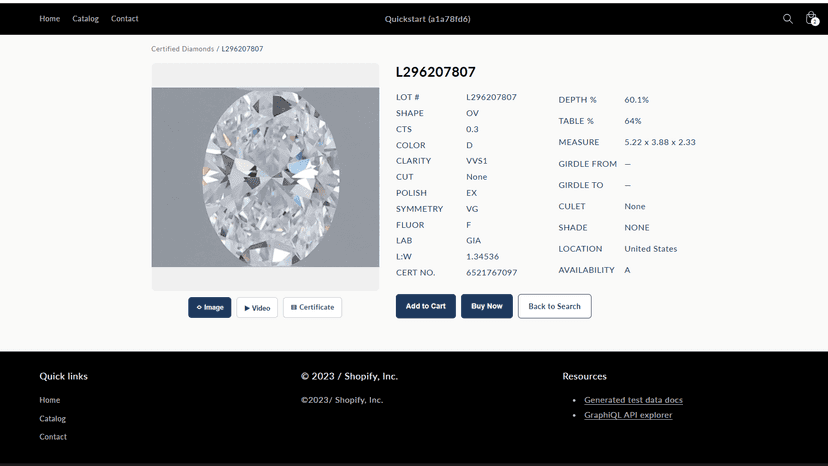Click the shade value NONE
Screen dimensions: 828x466
(x=637, y=228)
